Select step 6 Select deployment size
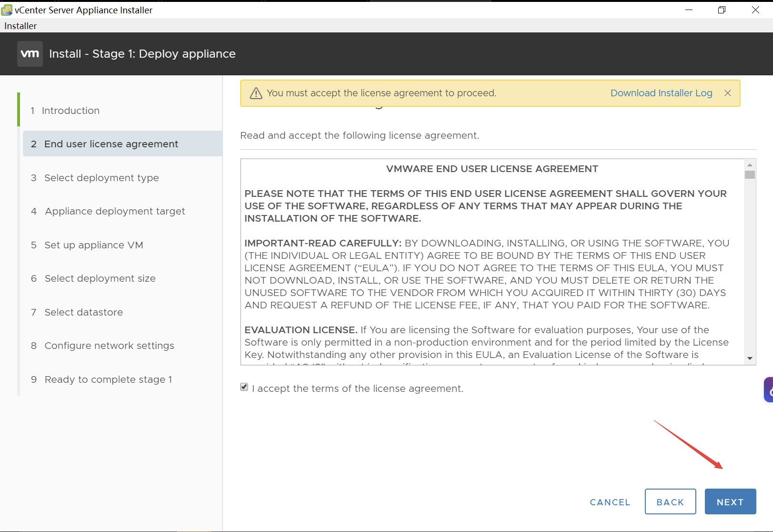 pyautogui.click(x=93, y=278)
